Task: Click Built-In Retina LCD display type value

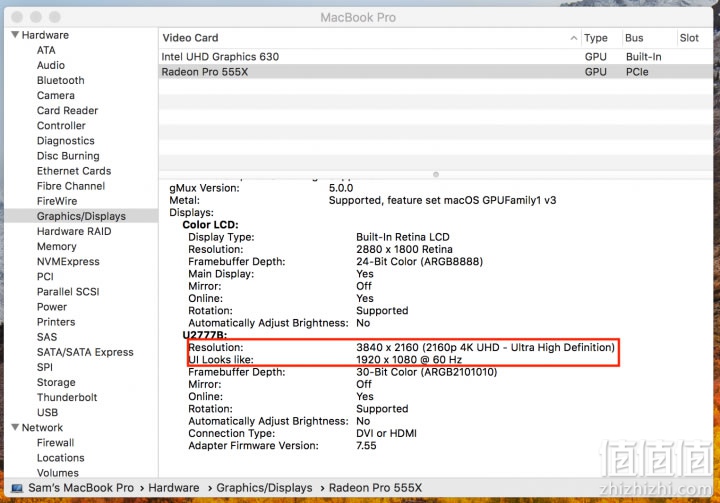Action: (403, 237)
